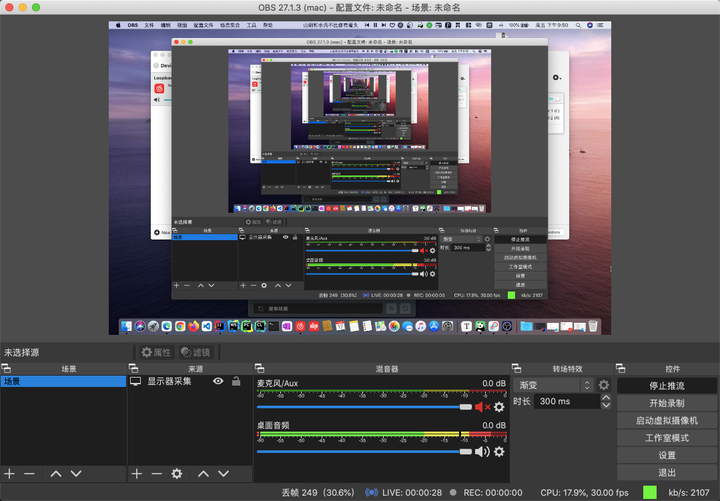Move the source down in the sources list

[x=224, y=473]
